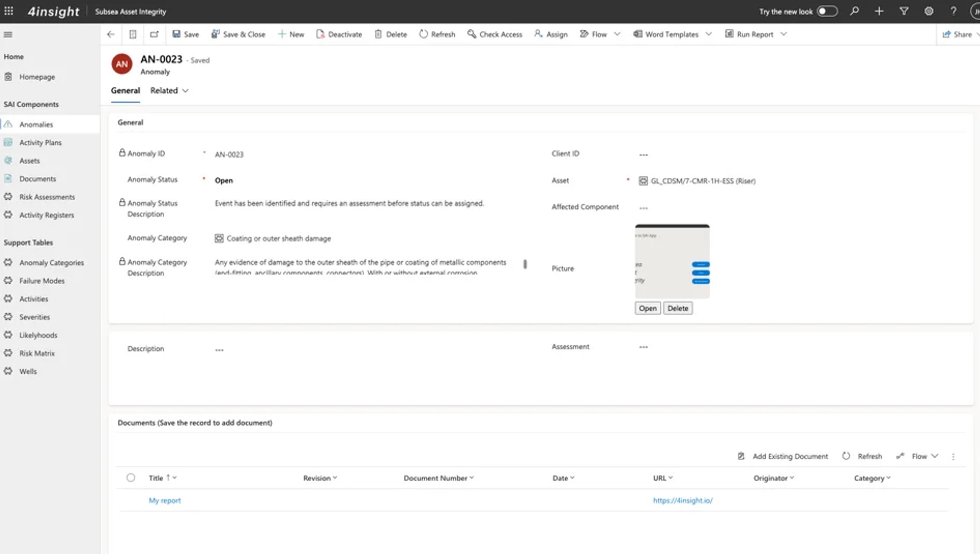Collapse the navigation hamburger menu

8,34
